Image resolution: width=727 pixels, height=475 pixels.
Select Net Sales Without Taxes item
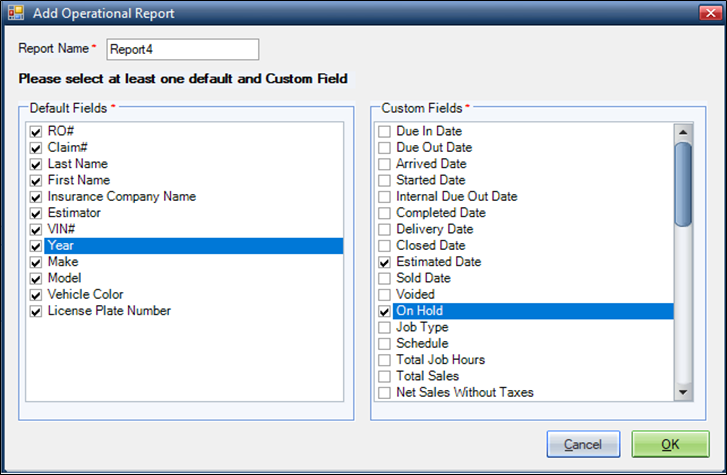(465, 392)
